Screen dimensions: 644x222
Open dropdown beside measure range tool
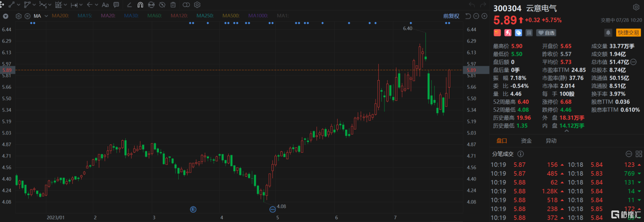pyautogui.click(x=81, y=5)
